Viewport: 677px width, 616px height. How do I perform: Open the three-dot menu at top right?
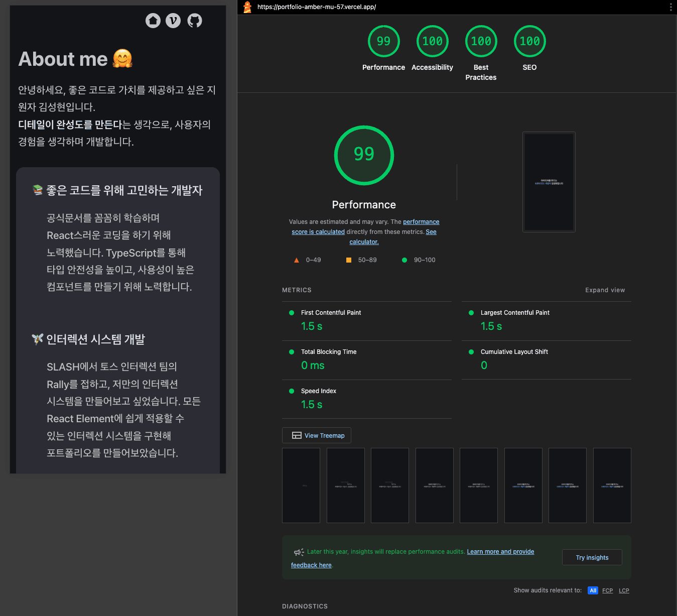pos(670,7)
